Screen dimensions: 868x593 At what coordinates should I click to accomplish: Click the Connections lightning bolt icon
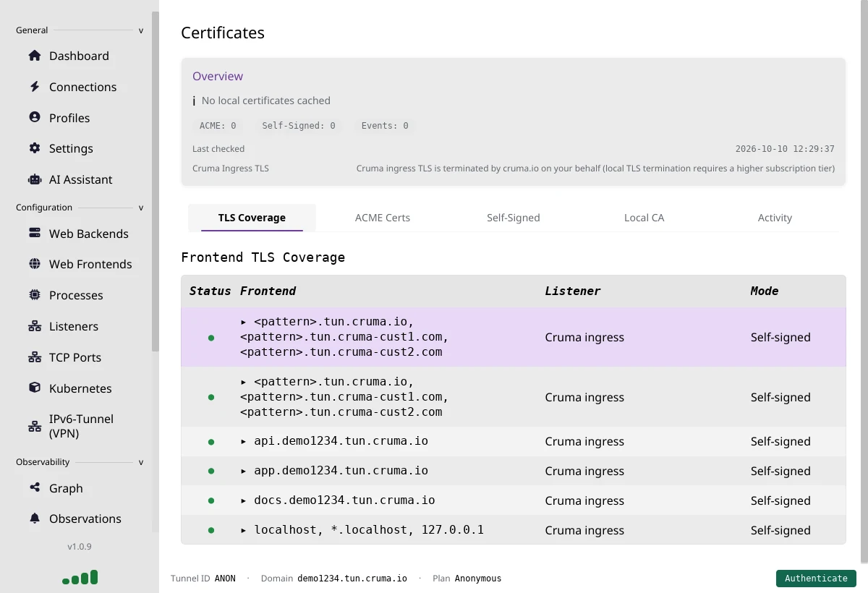[x=35, y=87]
